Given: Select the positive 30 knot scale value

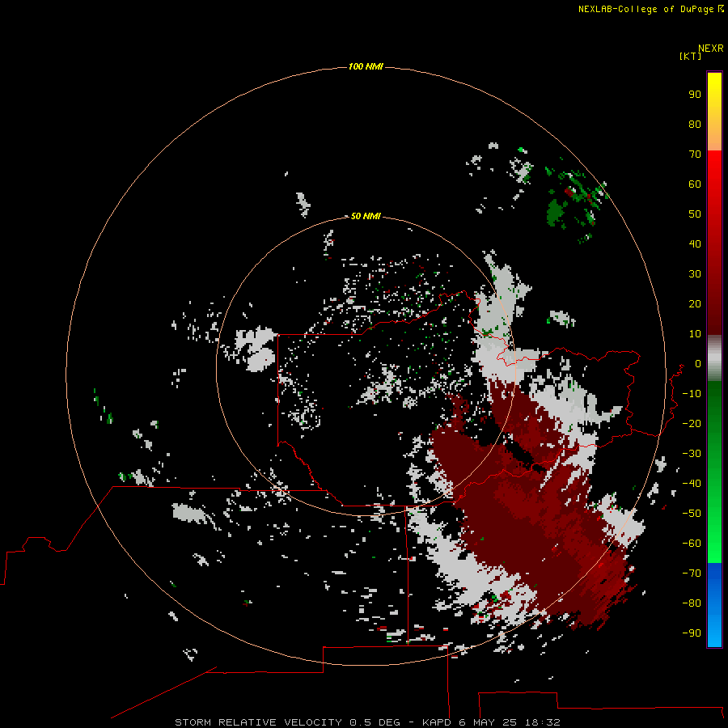Looking at the screenshot, I should 695,274.
